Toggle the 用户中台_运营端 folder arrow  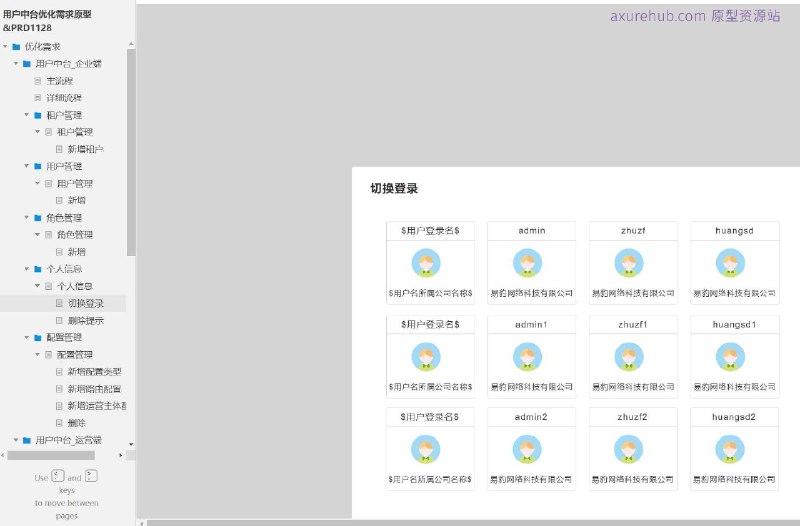coord(16,440)
